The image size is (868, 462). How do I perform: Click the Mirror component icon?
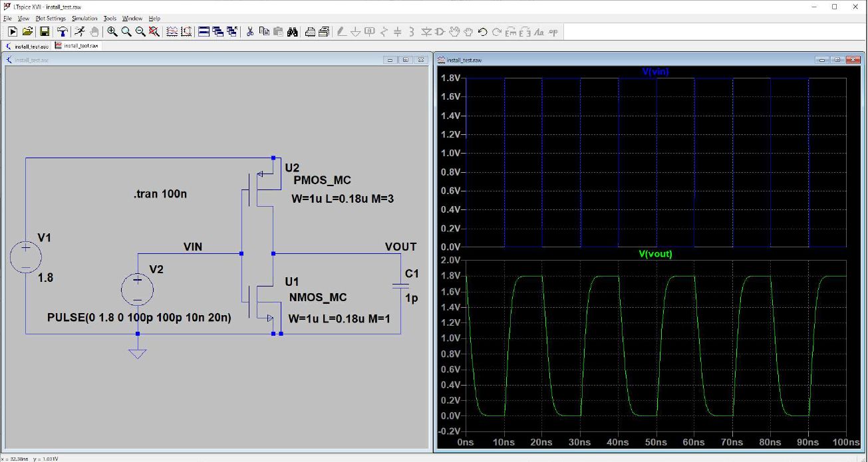point(525,31)
